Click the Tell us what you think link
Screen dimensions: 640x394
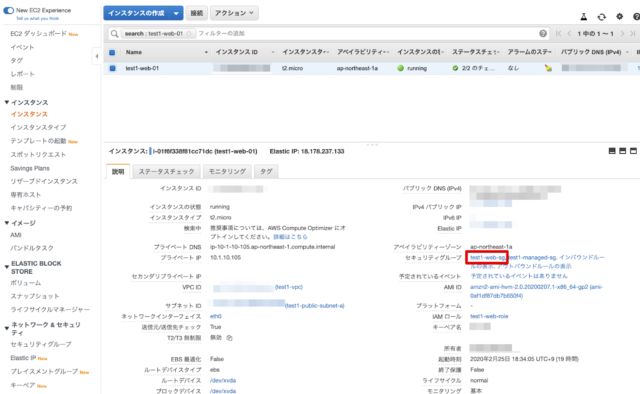point(37,19)
